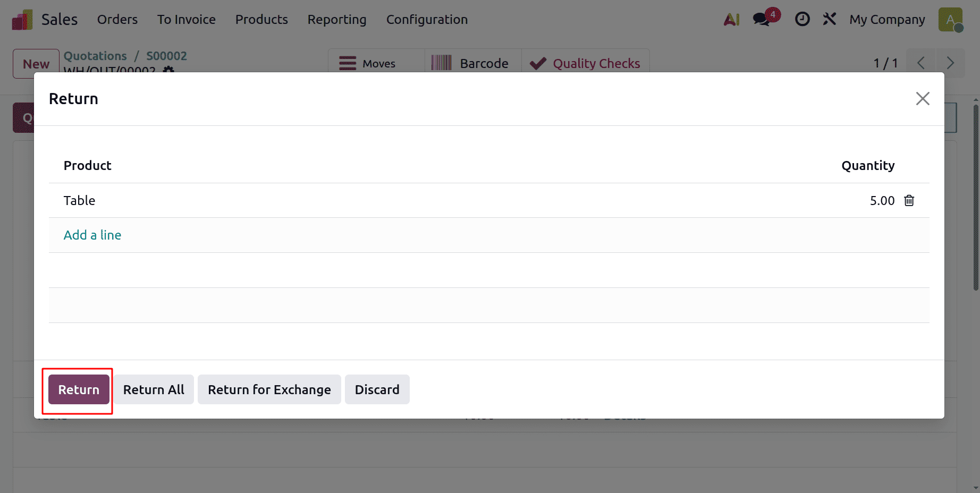
Task: Click the Quantity column header
Action: pyautogui.click(x=868, y=165)
